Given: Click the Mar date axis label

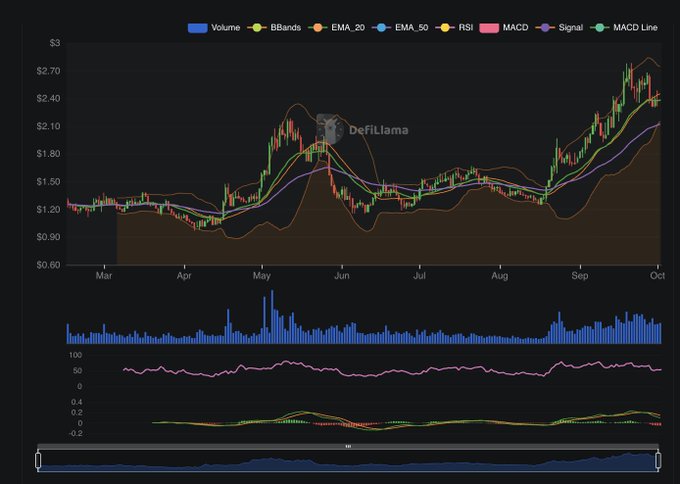Looking at the screenshot, I should click(104, 276).
